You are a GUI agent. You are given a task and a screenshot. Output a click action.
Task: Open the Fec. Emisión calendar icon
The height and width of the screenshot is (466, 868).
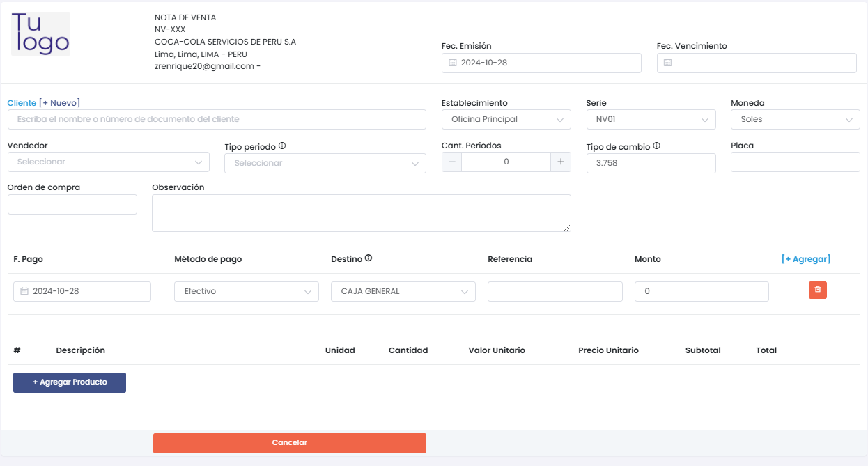click(x=452, y=63)
